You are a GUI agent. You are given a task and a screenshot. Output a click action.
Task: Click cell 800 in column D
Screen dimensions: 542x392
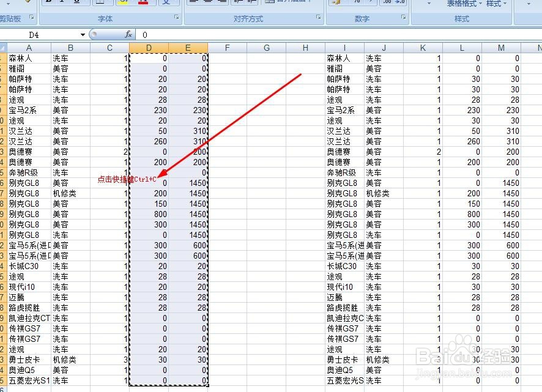(x=149, y=214)
